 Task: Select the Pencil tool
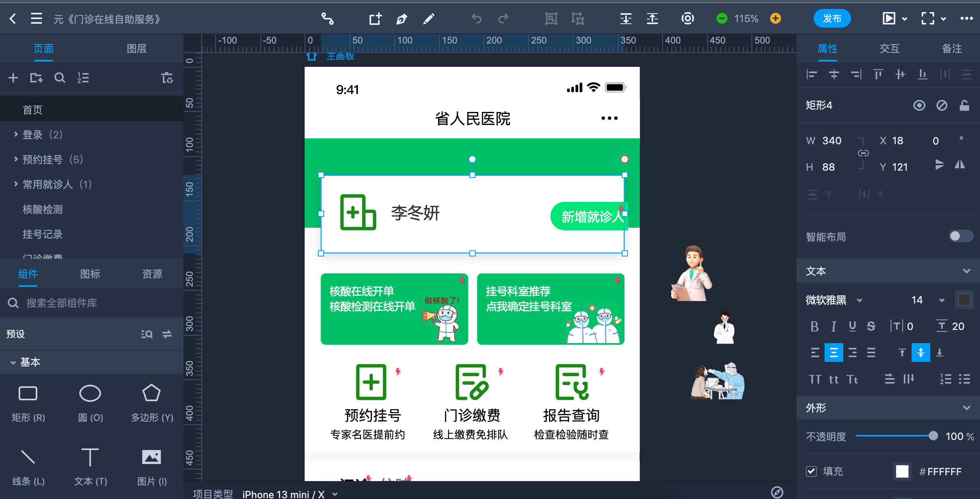pyautogui.click(x=429, y=19)
